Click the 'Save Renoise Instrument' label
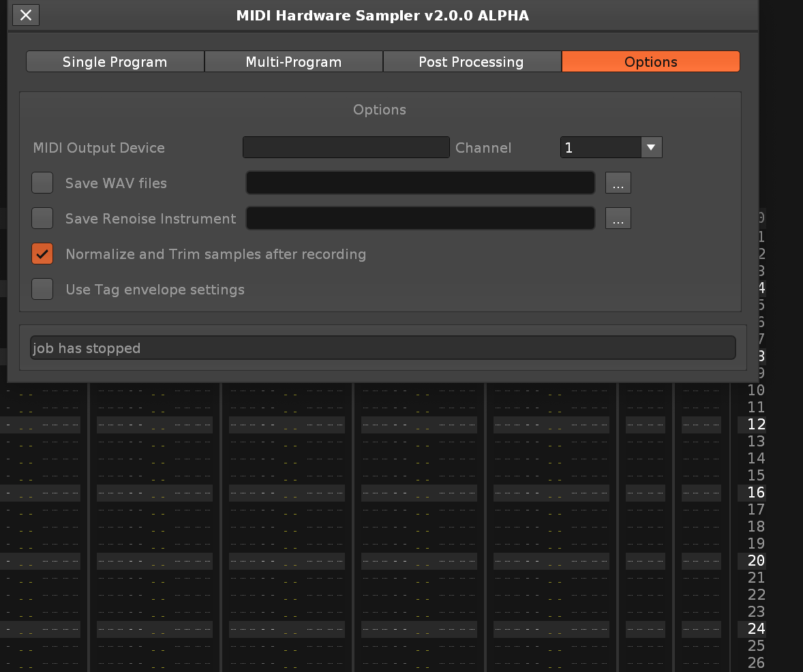Screen dimensions: 803x672 [x=151, y=219]
